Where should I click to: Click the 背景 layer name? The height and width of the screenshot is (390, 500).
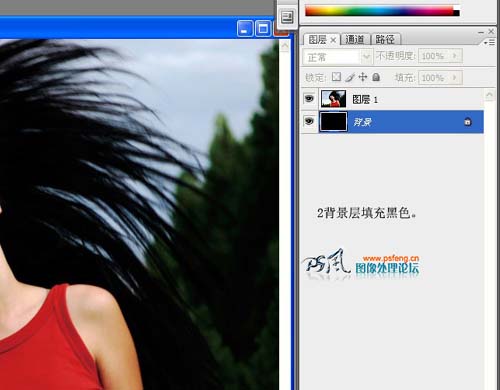coord(362,122)
